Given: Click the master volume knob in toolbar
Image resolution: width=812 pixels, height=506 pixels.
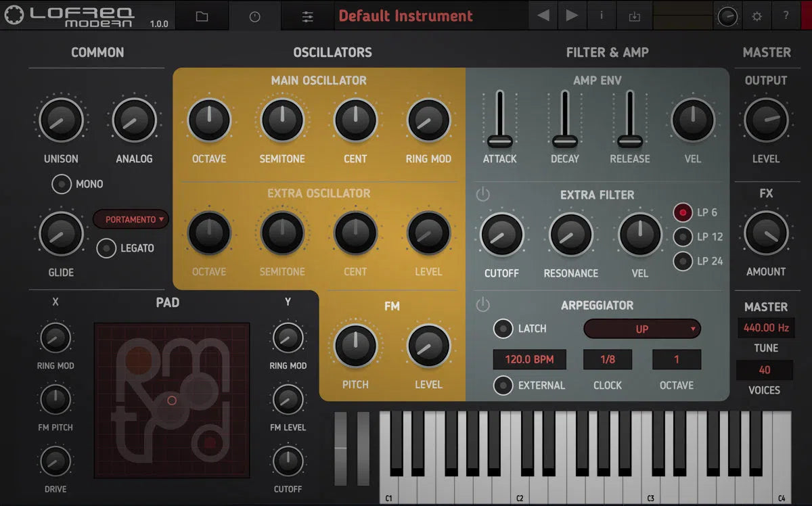Looking at the screenshot, I should coord(727,16).
